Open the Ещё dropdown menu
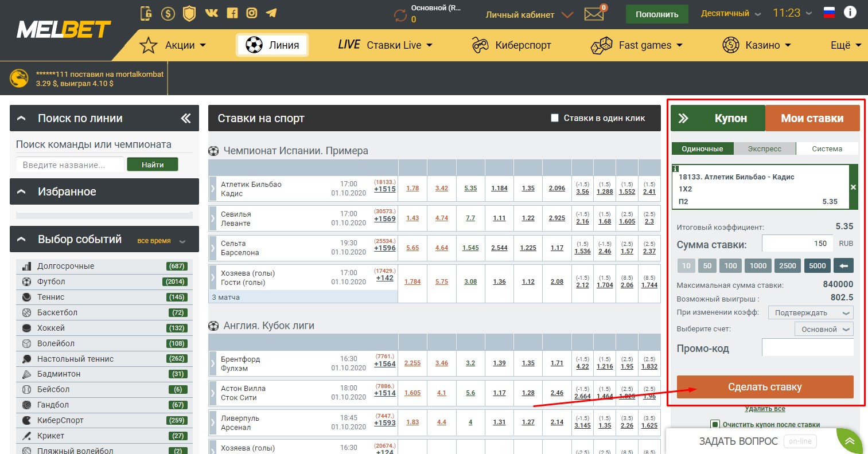Image resolution: width=868 pixels, height=454 pixels. 846,45
